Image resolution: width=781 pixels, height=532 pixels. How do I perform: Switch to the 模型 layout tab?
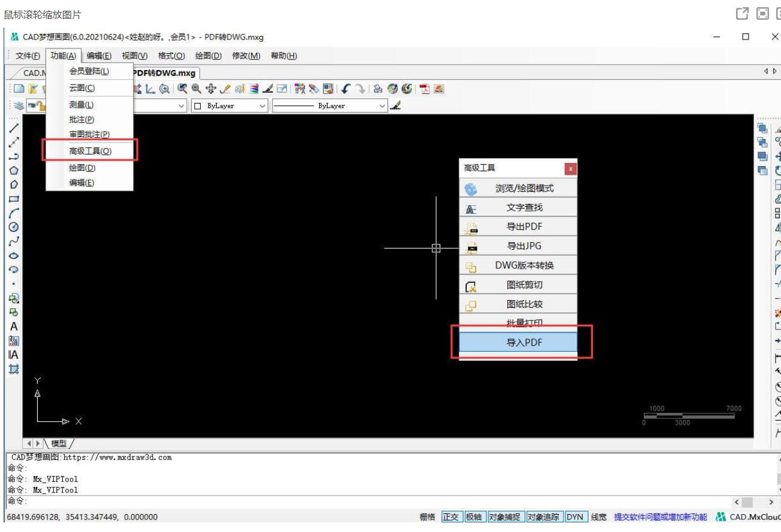(x=58, y=444)
